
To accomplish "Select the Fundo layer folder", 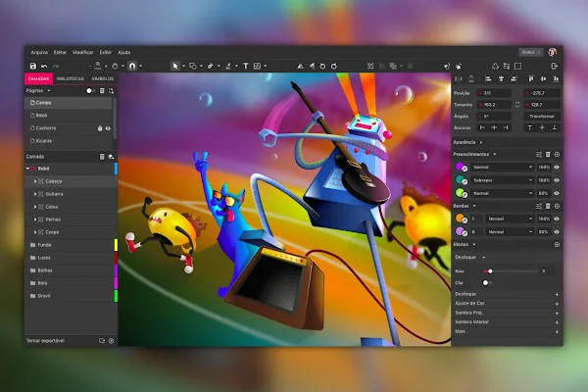I will pos(70,245).
